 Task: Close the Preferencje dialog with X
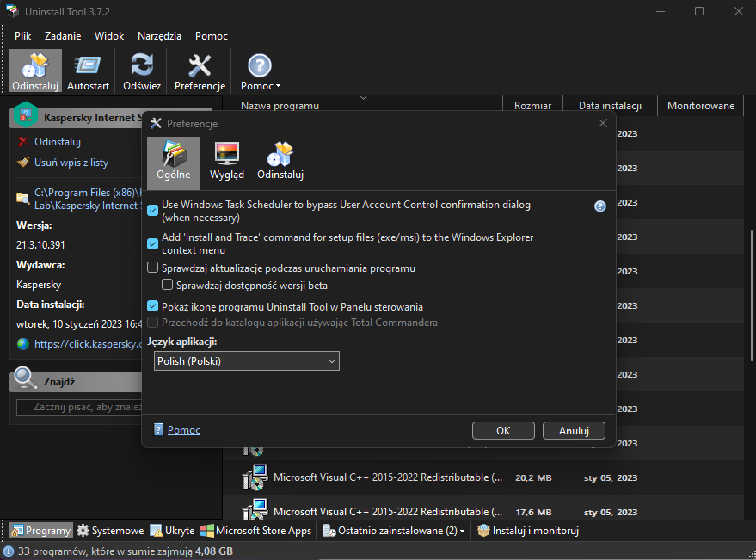point(603,123)
